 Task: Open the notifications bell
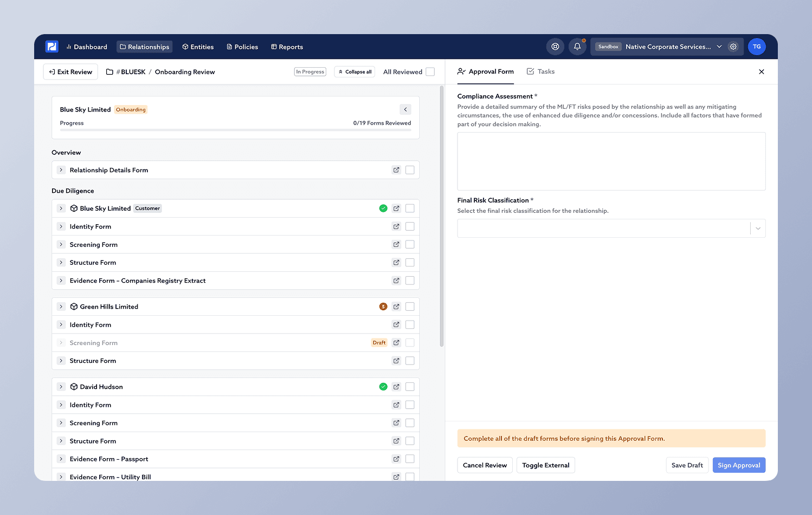577,47
